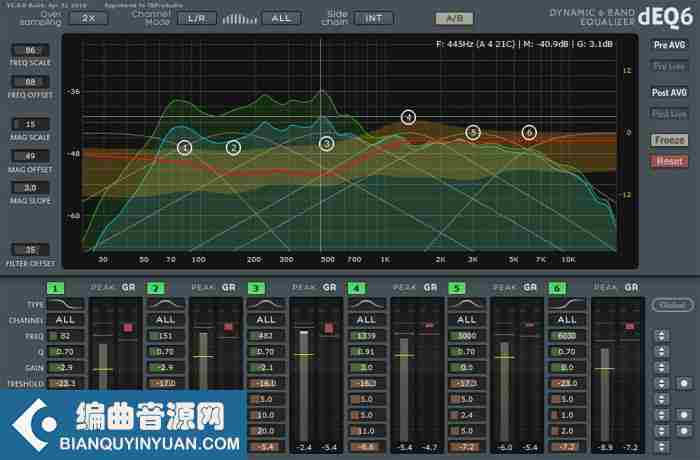Switch band 1 meter to PEAK

(104, 288)
